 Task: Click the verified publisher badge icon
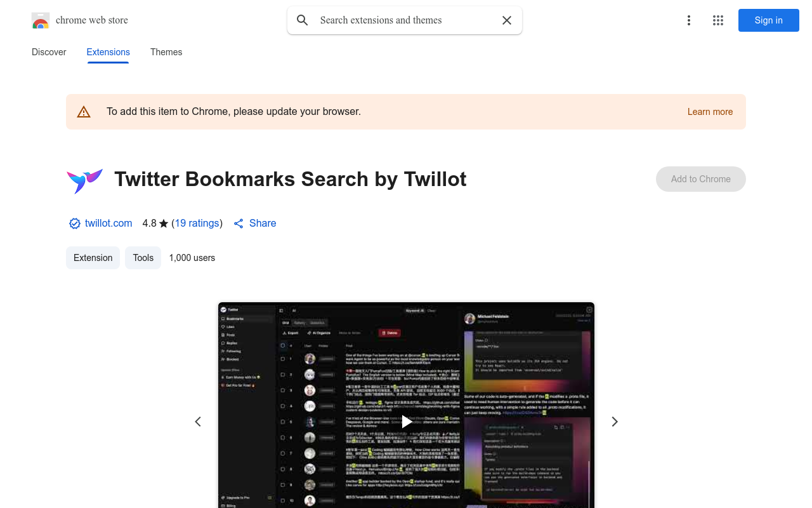[x=75, y=224]
